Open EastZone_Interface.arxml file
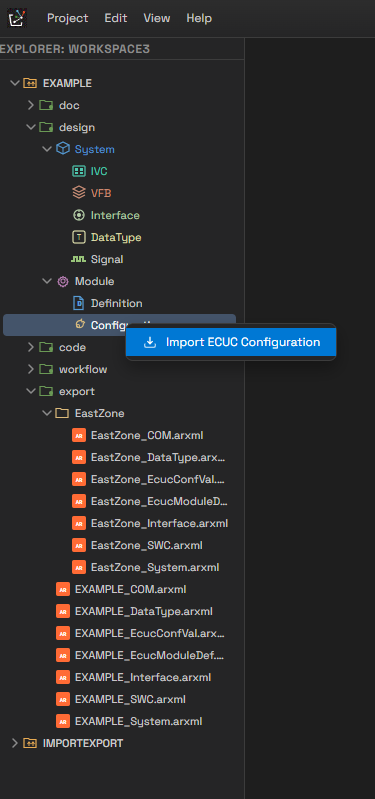The width and height of the screenshot is (375, 799). (x=159, y=523)
